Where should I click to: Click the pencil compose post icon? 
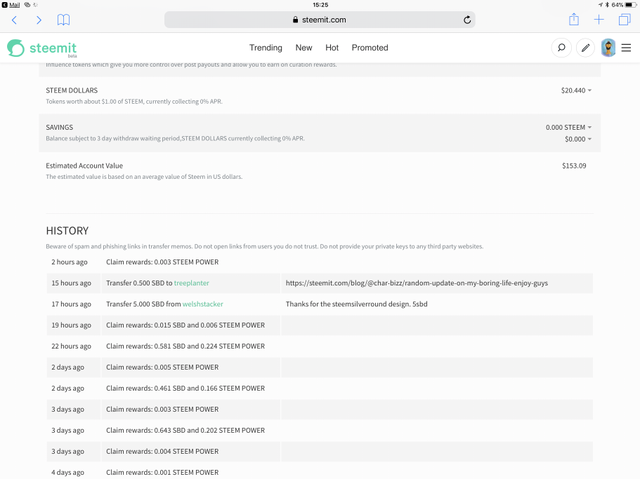point(585,48)
